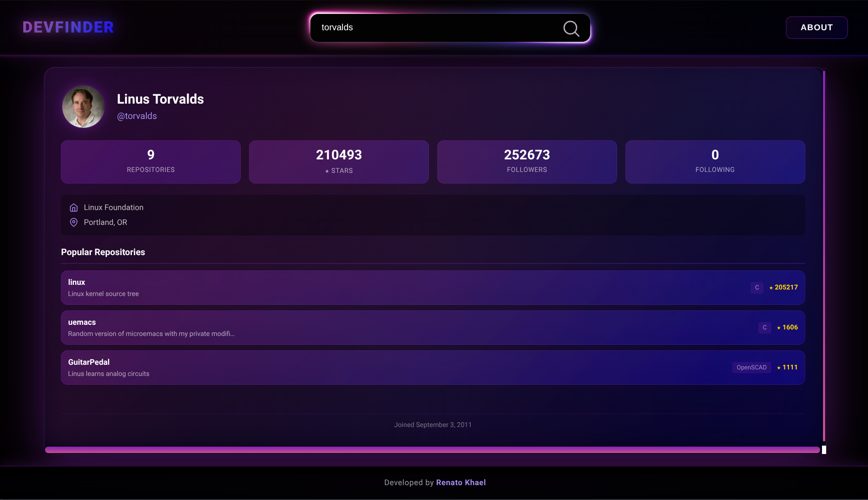The width and height of the screenshot is (868, 500).
Task: Focus the username search field
Action: [x=437, y=28]
